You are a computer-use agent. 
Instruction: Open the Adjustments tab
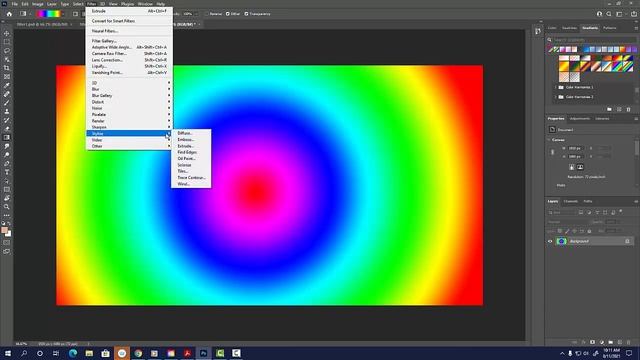point(580,119)
